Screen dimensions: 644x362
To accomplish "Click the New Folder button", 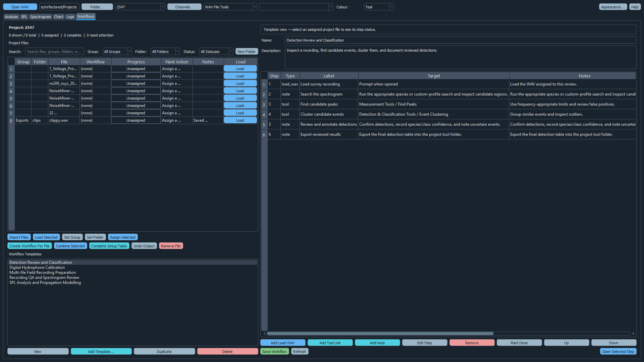I will 247,52.
